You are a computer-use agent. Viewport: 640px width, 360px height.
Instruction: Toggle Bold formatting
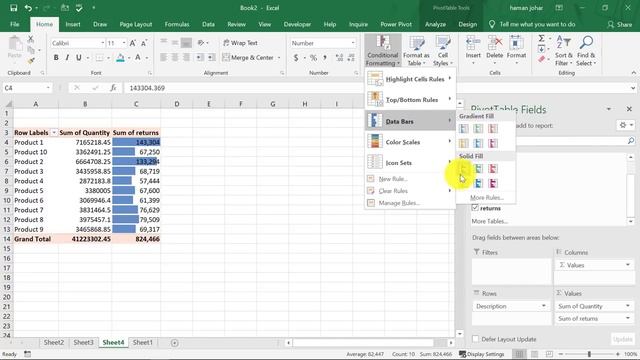tap(56, 58)
